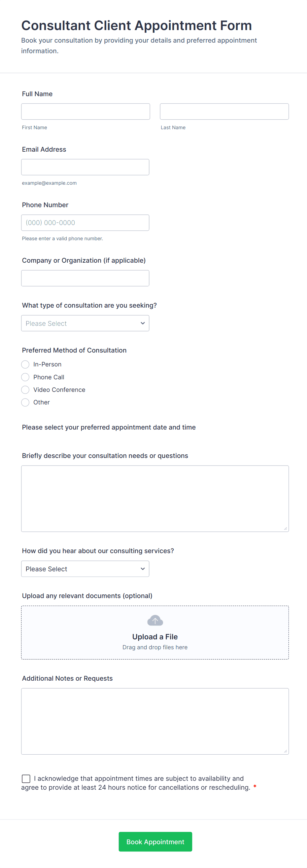Select the In-Person consultation method
The width and height of the screenshot is (307, 868).
25,364
